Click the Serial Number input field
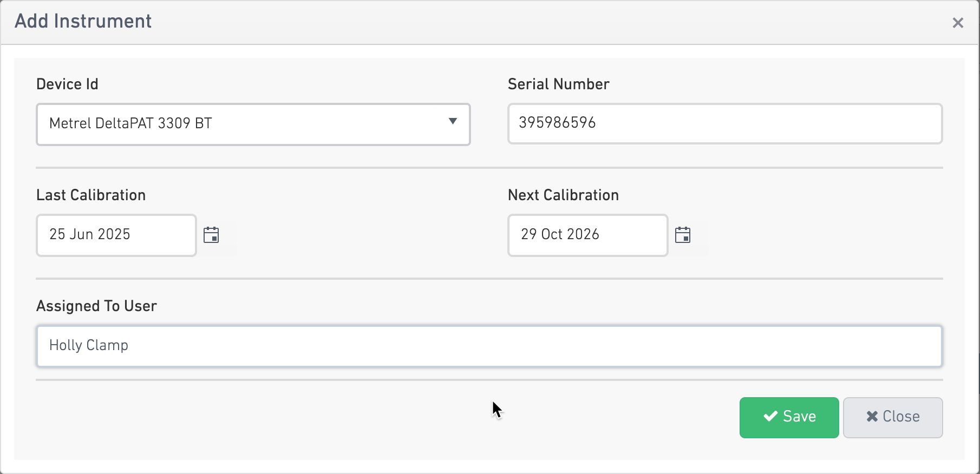Screen dimensions: 980x474 725,124
